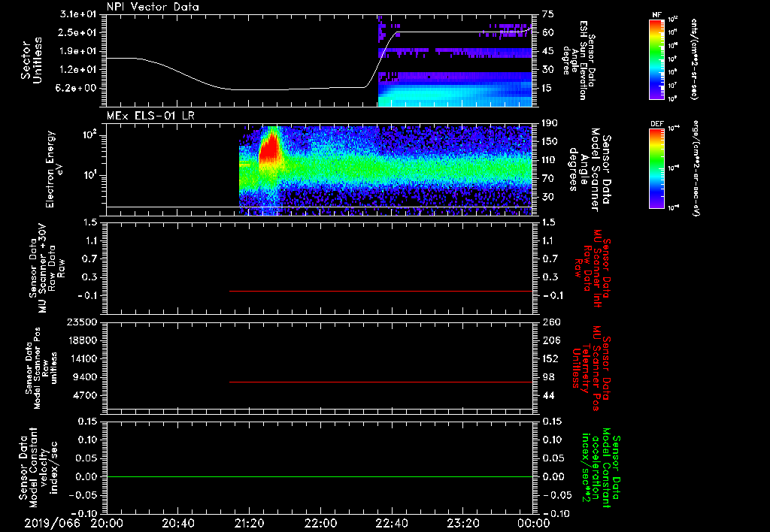Click the 23:20 time axis label
Screen dimensions: 770x532
click(462, 523)
